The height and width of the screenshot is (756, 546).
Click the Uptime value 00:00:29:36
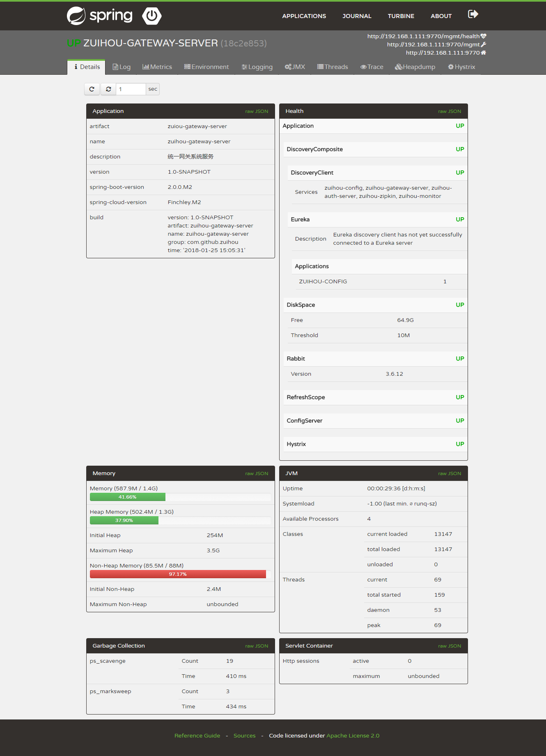coord(396,488)
